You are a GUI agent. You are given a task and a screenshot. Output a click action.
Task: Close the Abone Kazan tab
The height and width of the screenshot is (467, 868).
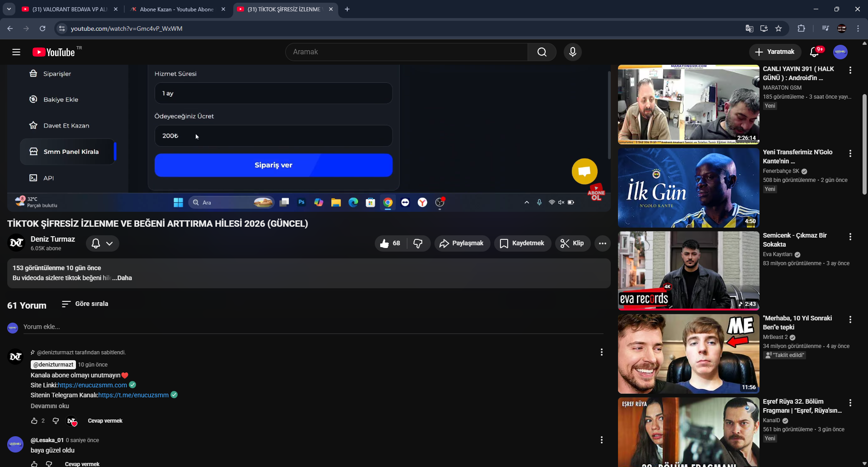point(223,9)
